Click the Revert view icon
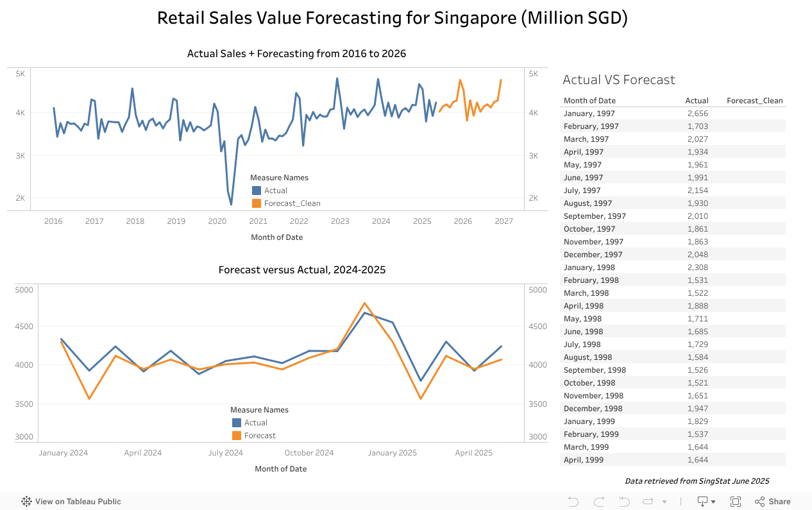 coord(624,502)
